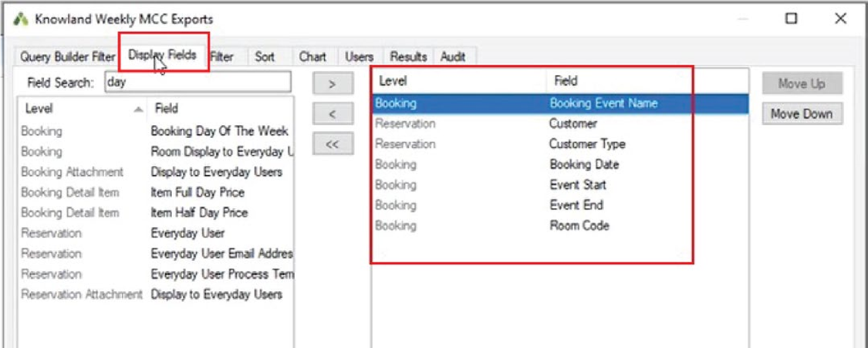Click the Field Search input box
This screenshot has height=348, width=868.
click(x=198, y=83)
